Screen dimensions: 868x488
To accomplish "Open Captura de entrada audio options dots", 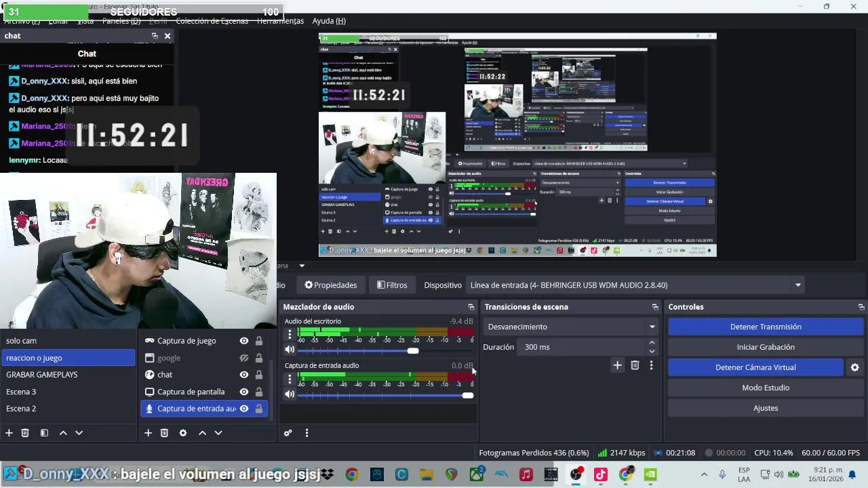I will point(290,378).
